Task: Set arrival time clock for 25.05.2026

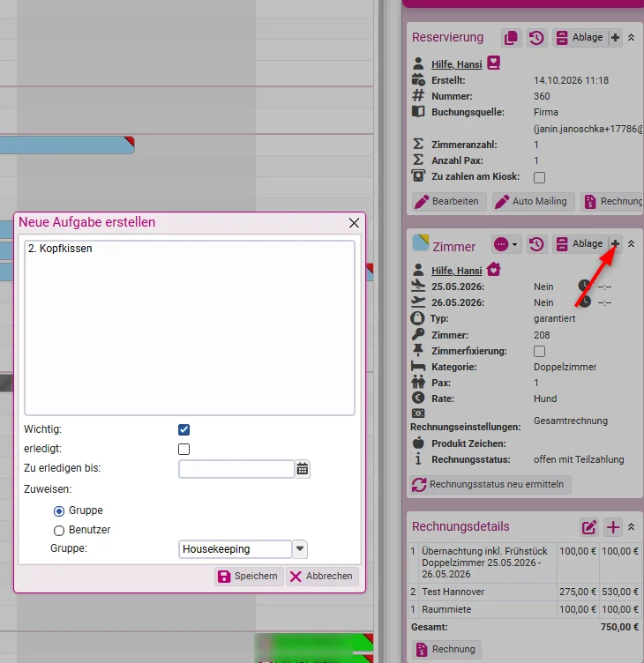Action: (x=584, y=286)
